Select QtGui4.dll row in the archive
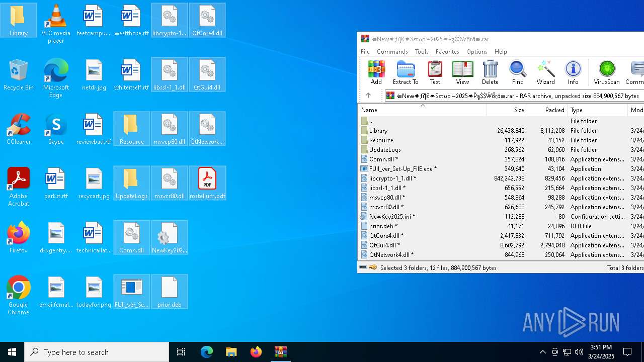 [501, 245]
